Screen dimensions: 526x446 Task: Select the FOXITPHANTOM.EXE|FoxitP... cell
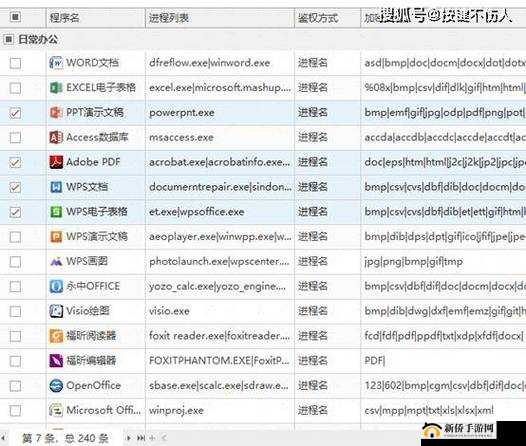coord(219,361)
